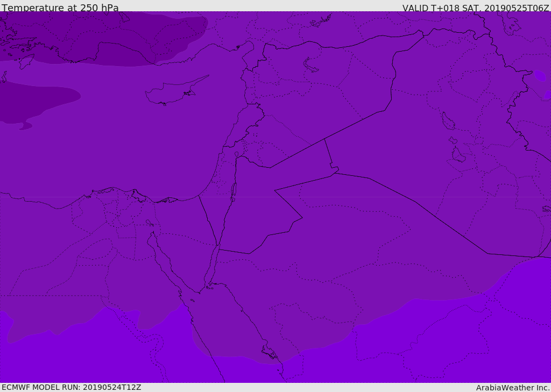Click the 'ArabiaWeather Inc.' credit text

(x=513, y=388)
